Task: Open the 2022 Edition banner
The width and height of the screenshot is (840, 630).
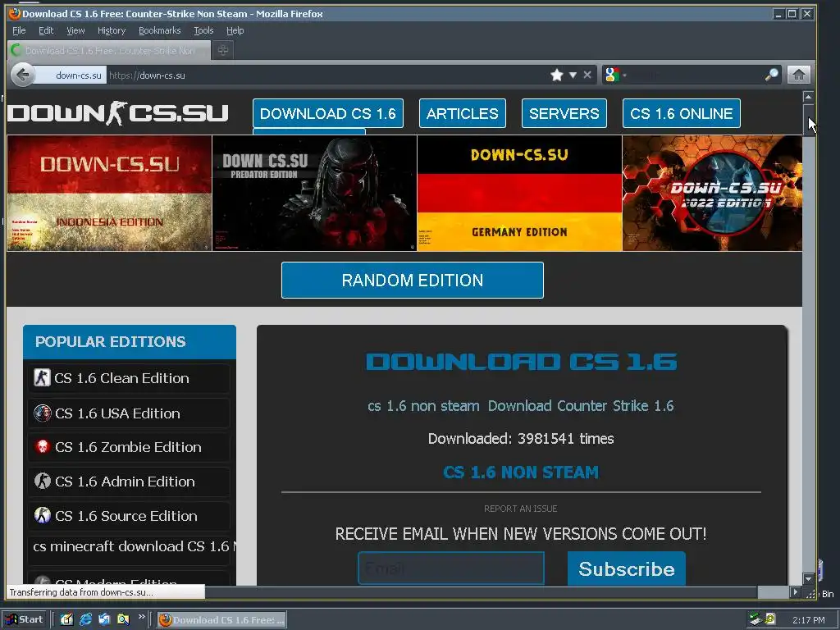Action: 713,193
